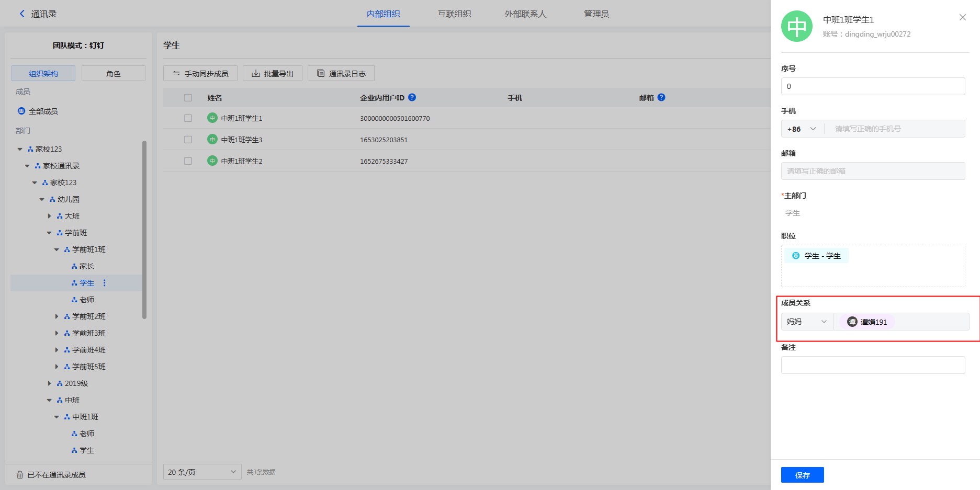Switch to the 互联组织 tab
This screenshot has width=980, height=490.
point(454,14)
